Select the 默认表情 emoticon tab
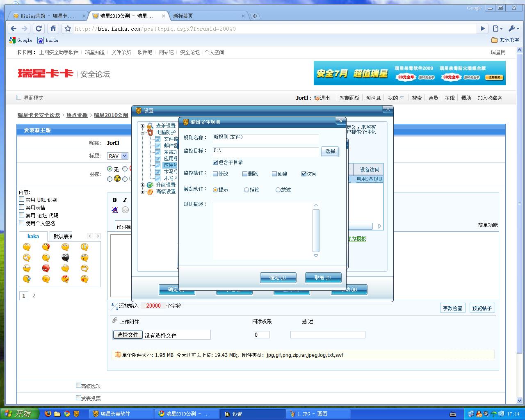525x420 pixels. 63,236
